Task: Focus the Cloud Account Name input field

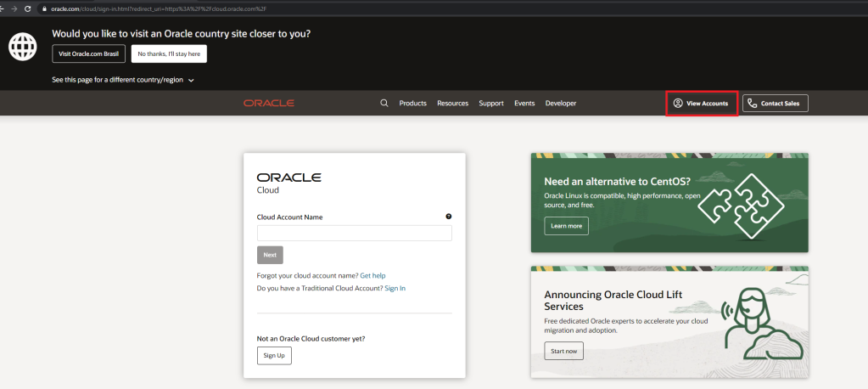Action: tap(355, 233)
